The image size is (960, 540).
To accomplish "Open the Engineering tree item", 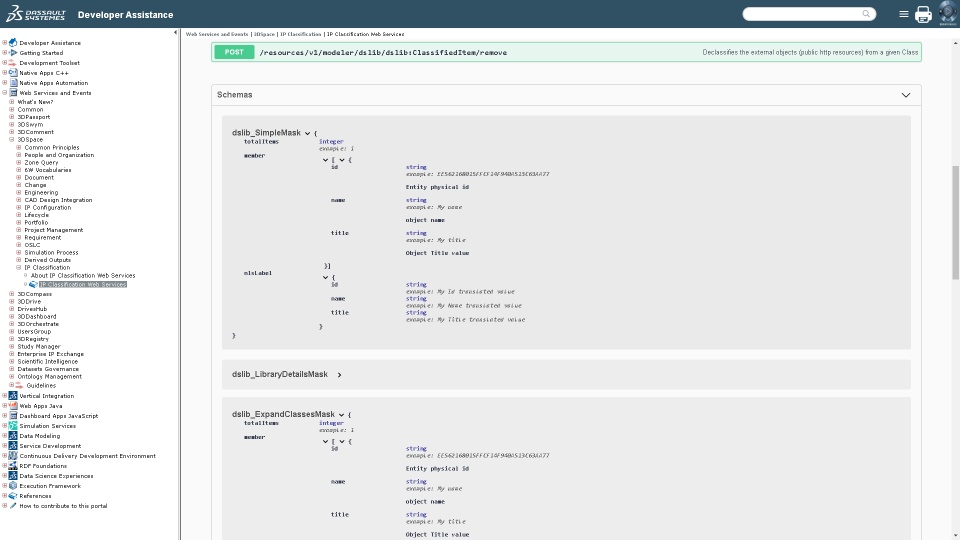I will point(41,192).
